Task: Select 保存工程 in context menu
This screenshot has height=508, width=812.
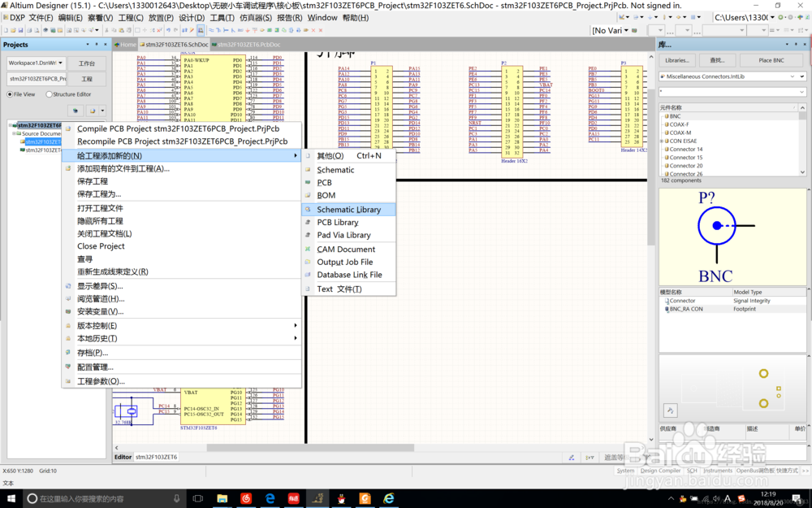Action: click(x=181, y=181)
